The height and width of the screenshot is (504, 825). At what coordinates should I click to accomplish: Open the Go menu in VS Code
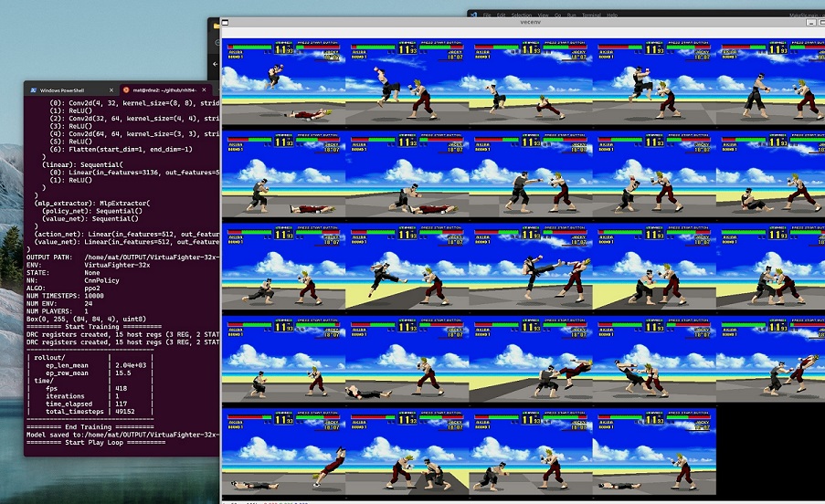pyautogui.click(x=557, y=16)
